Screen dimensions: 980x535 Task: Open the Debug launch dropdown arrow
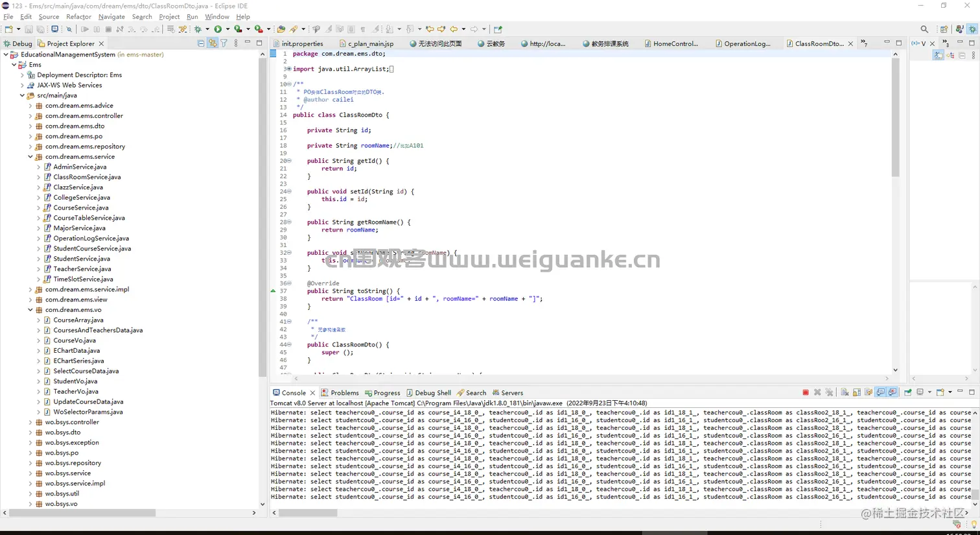click(207, 29)
